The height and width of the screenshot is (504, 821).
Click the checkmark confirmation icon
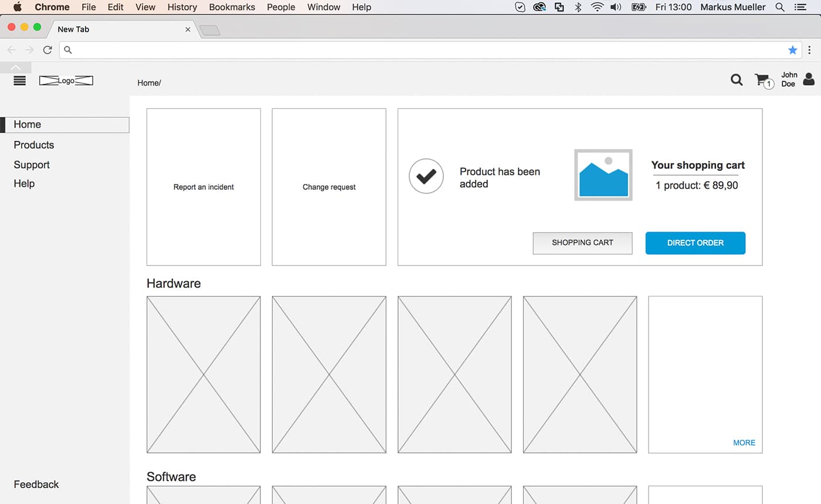pyautogui.click(x=426, y=176)
